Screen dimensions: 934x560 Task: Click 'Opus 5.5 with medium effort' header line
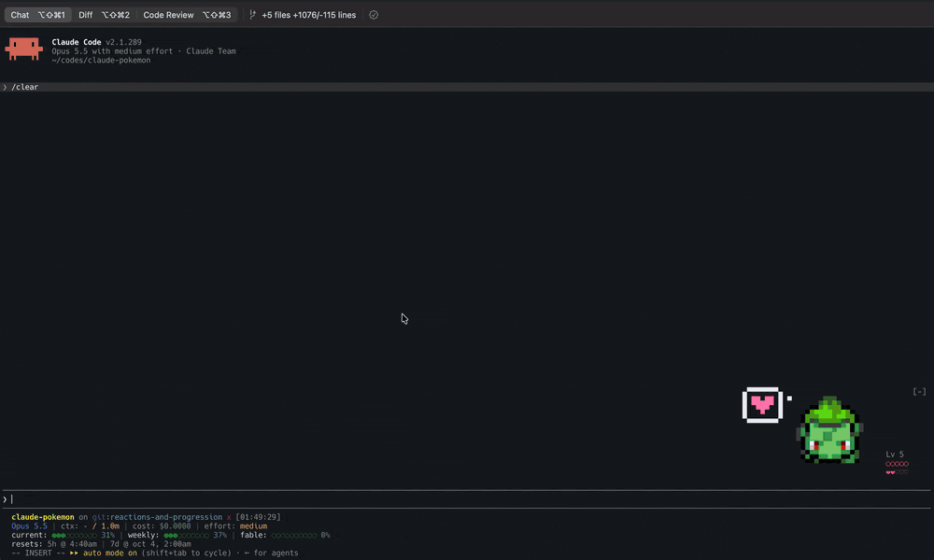click(112, 51)
